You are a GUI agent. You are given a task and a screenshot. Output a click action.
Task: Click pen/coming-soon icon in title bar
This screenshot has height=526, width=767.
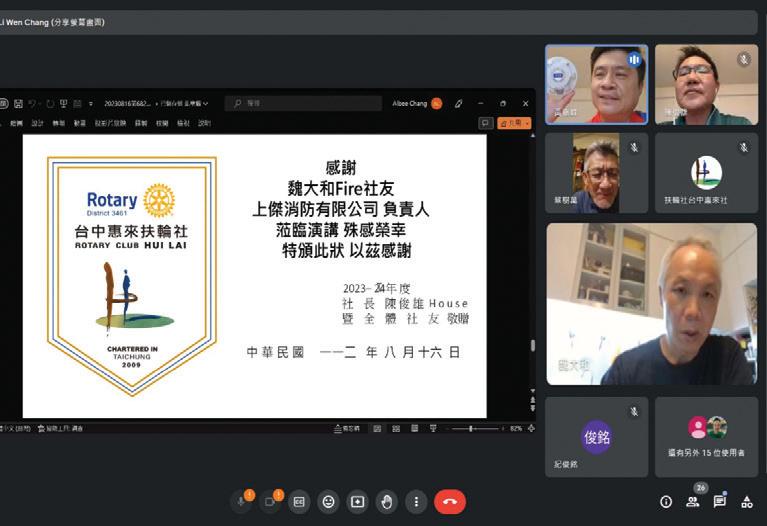(458, 103)
